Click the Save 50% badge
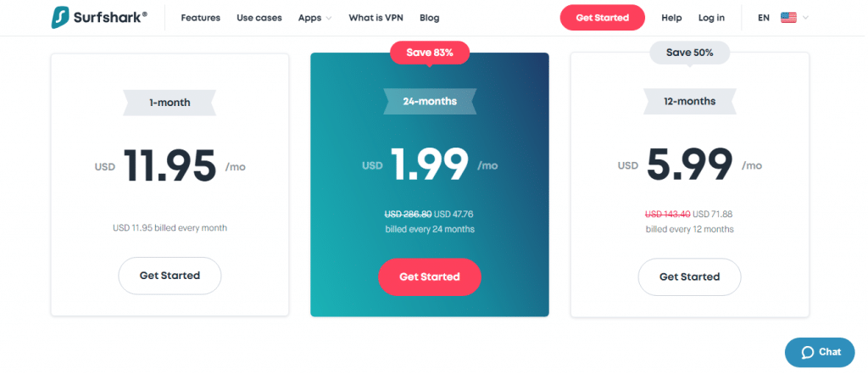 [x=689, y=53]
